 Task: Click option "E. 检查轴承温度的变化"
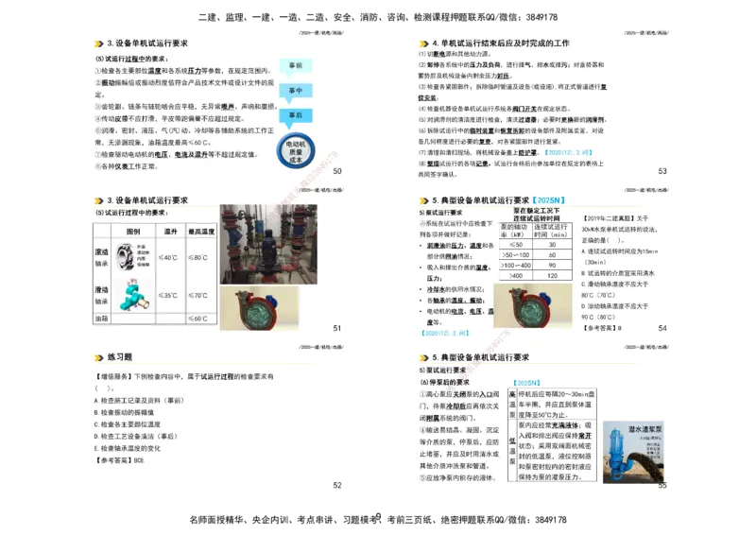tap(128, 448)
